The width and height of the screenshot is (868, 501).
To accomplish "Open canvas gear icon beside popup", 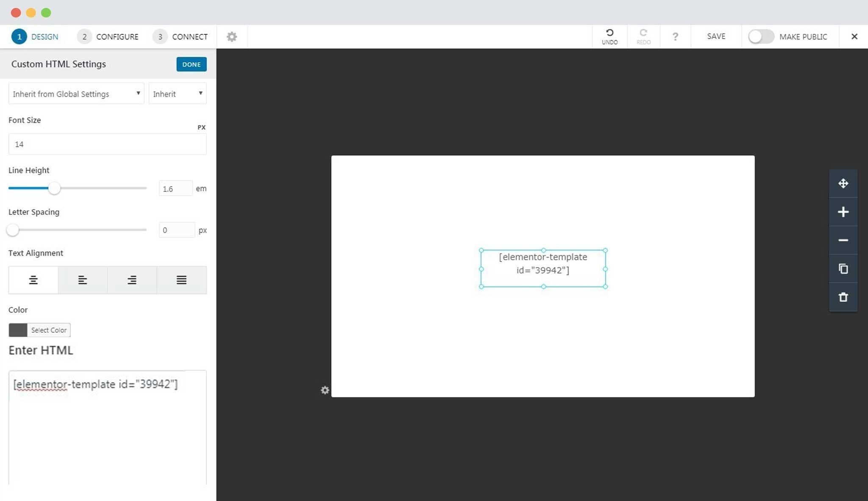I will (x=325, y=390).
